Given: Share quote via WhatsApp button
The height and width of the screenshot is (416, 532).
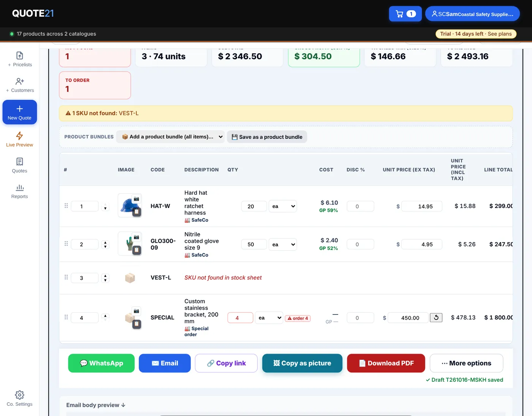Looking at the screenshot, I should click(x=101, y=363).
